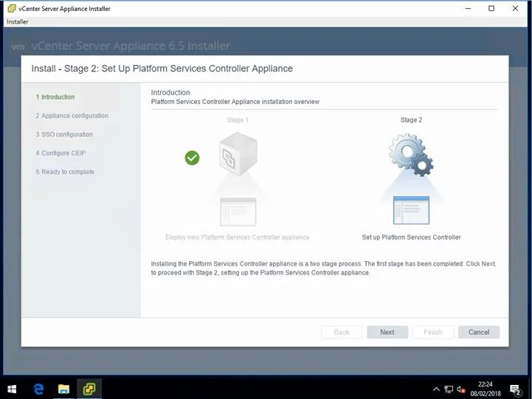
Task: Click the 'Stage 1' heading label
Action: pos(238,120)
